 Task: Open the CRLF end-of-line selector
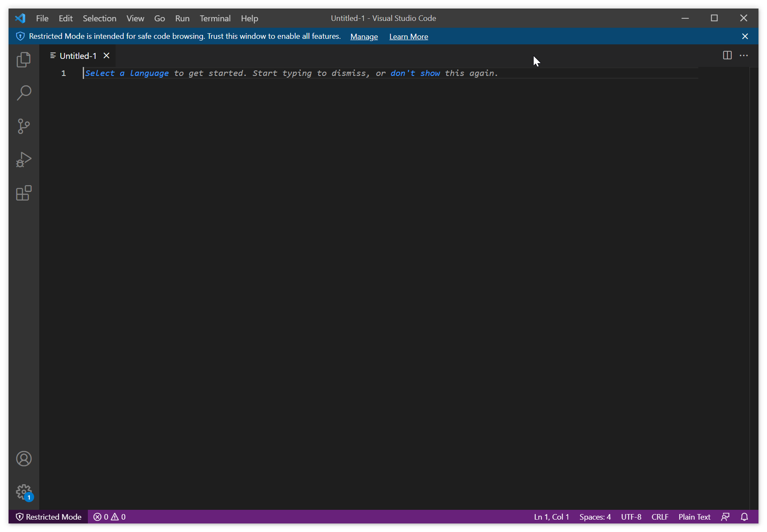coord(660,517)
